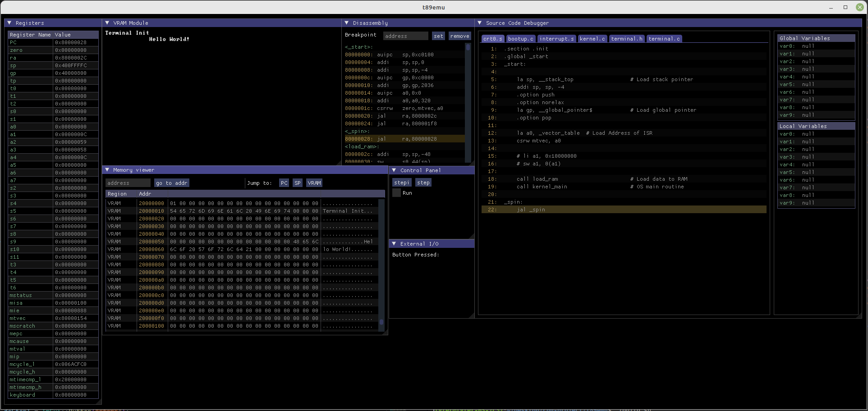Jump memory viewer to PC
This screenshot has width=868, height=411.
pyautogui.click(x=284, y=183)
